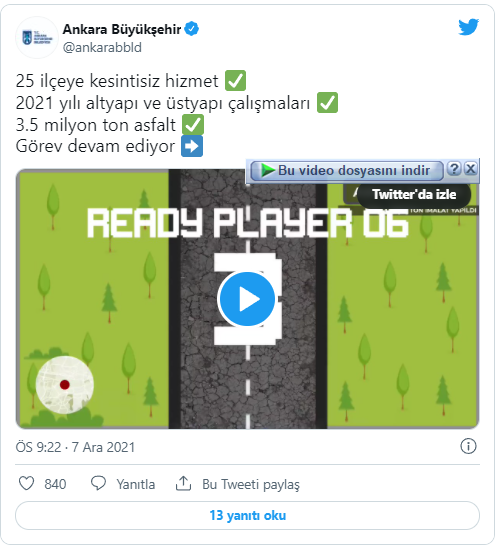Screen dimensions: 499x553
Task: Play the Ready Player 06 video
Action: tap(247, 299)
